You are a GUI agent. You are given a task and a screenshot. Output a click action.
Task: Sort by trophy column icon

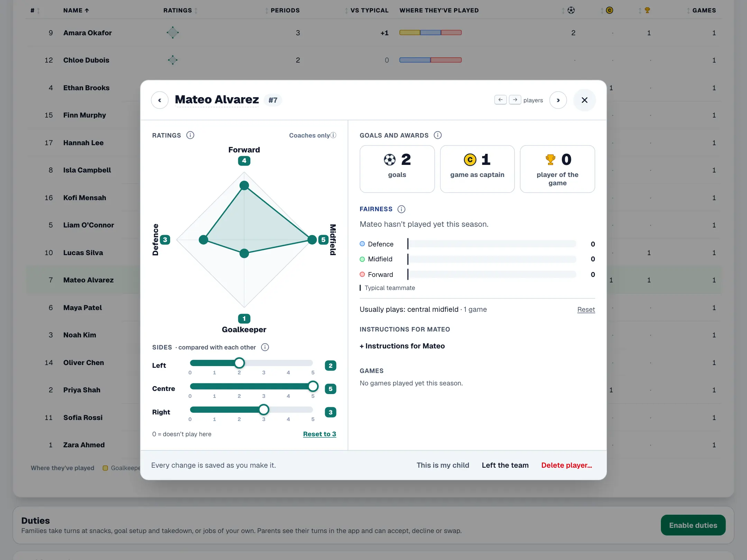(x=647, y=10)
